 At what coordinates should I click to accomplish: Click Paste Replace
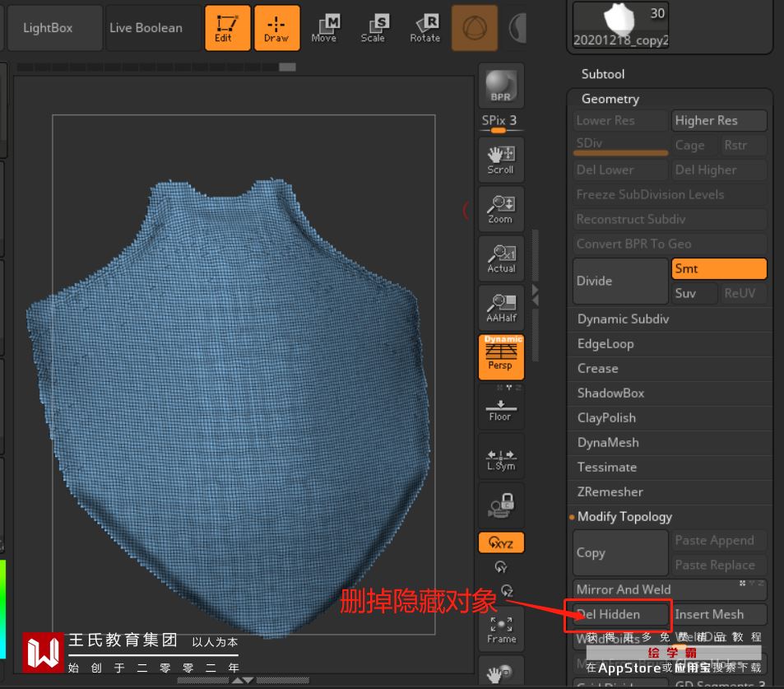point(719,565)
